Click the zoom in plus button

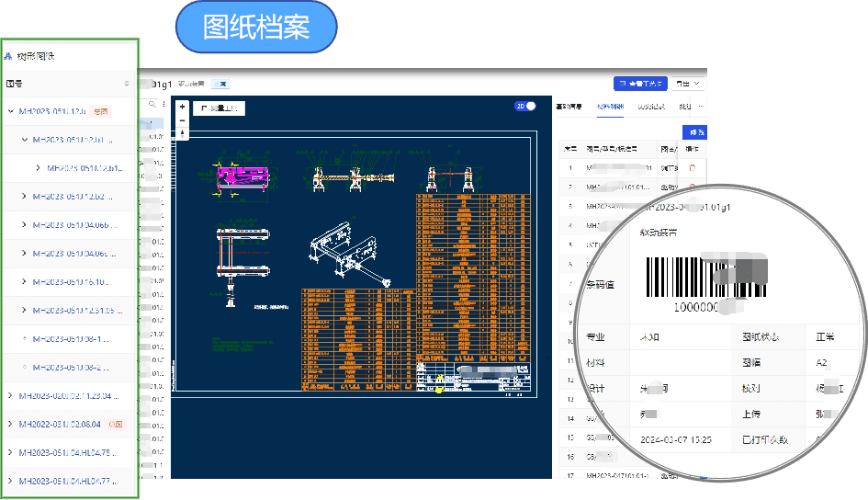pos(182,107)
